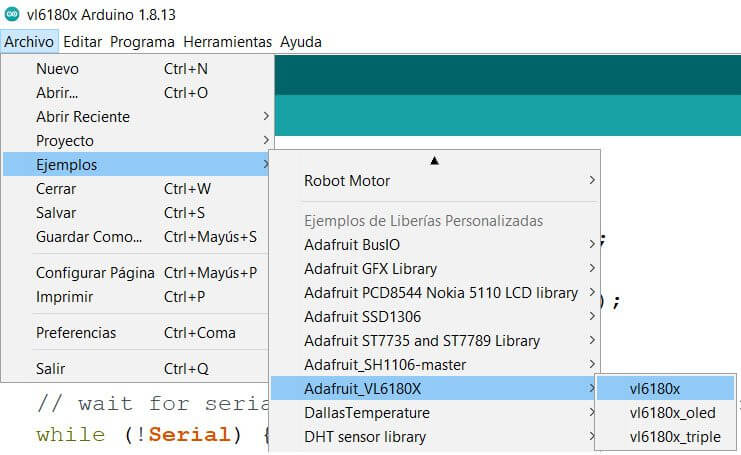Open the vl6180x_oled example
This screenshot has height=455, width=741.
[672, 413]
